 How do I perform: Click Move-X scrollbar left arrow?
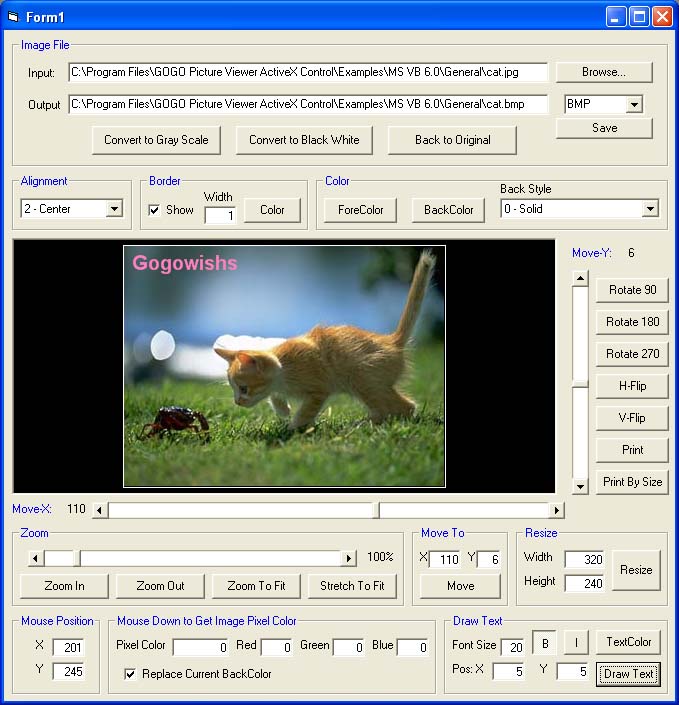click(x=100, y=510)
